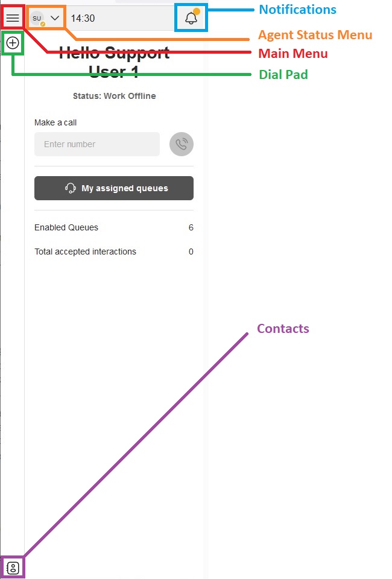Click the orange Agent Status Menu label
The width and height of the screenshot is (392, 579).
[315, 35]
